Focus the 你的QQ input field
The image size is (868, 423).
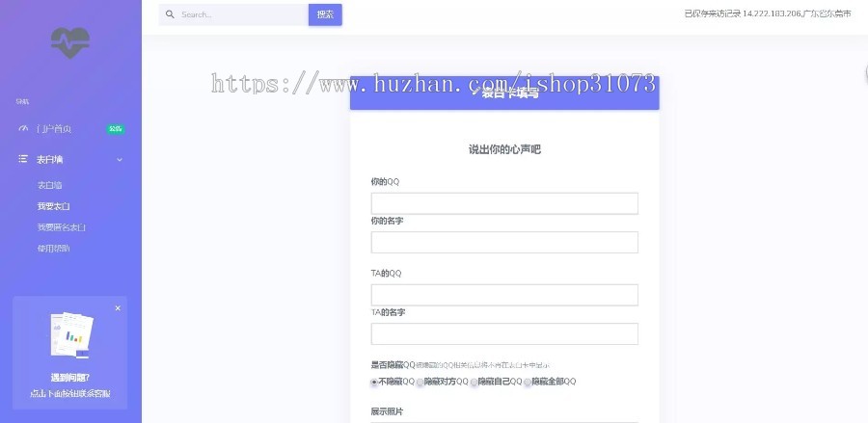(x=504, y=203)
